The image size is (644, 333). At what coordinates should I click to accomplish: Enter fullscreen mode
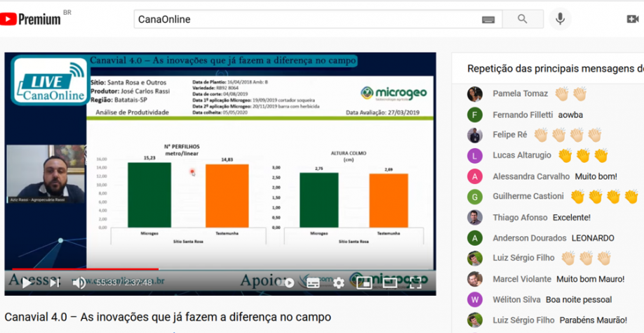click(x=415, y=282)
